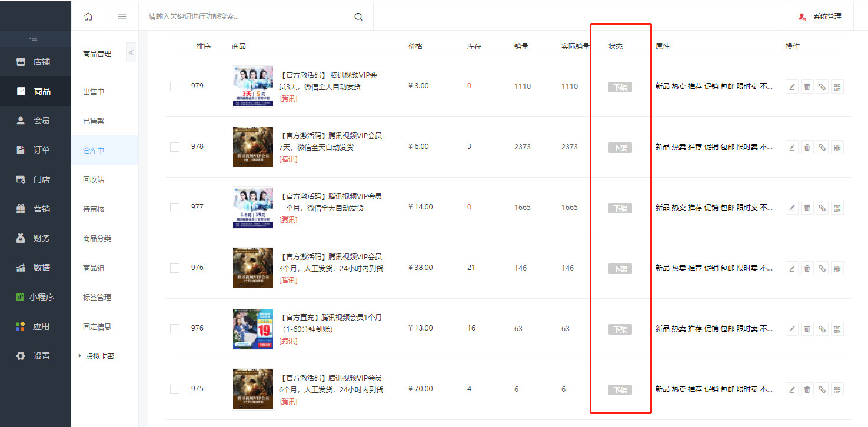The width and height of the screenshot is (868, 427).
Task: Tick the checkbox for product 977
Action: (x=175, y=208)
